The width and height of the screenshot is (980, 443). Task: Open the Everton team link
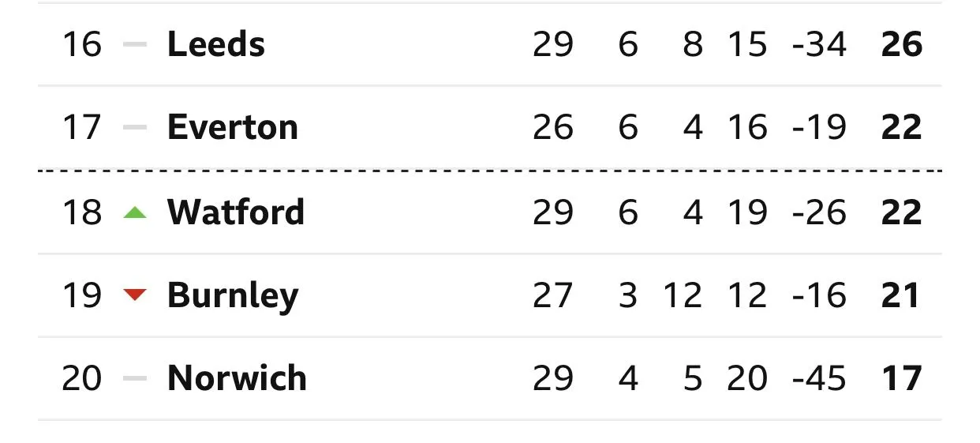pos(232,128)
